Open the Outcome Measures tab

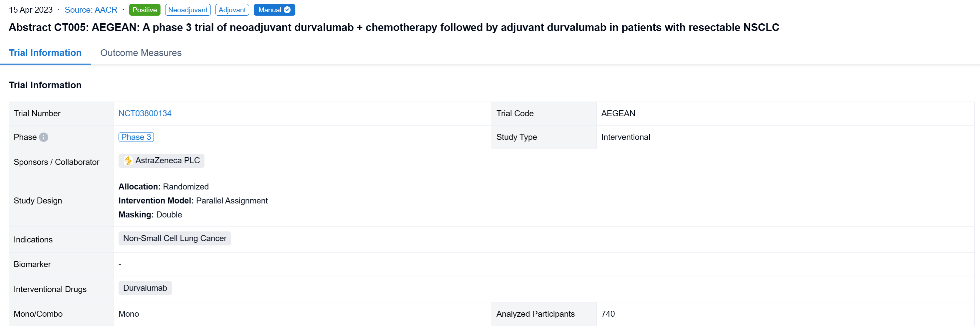141,53
